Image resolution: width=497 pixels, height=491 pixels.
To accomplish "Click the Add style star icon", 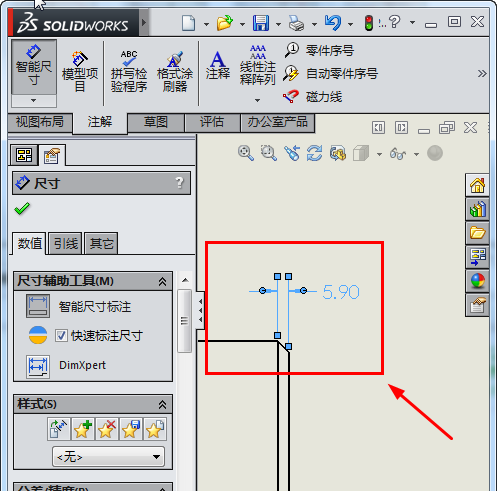I will [x=83, y=429].
